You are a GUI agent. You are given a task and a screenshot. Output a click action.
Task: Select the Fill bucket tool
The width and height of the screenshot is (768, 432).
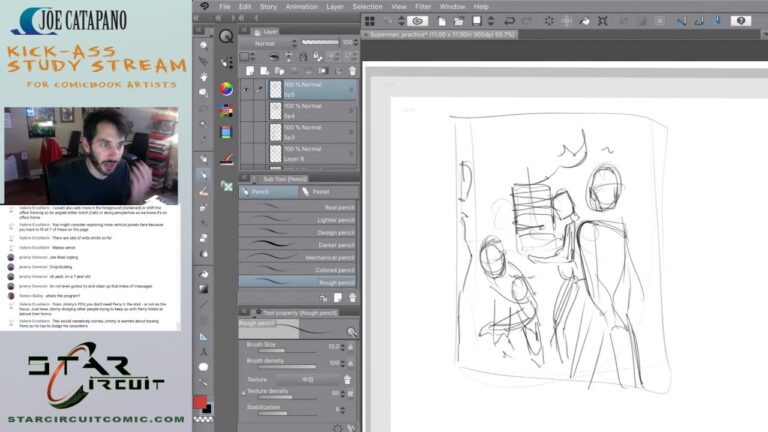click(203, 274)
